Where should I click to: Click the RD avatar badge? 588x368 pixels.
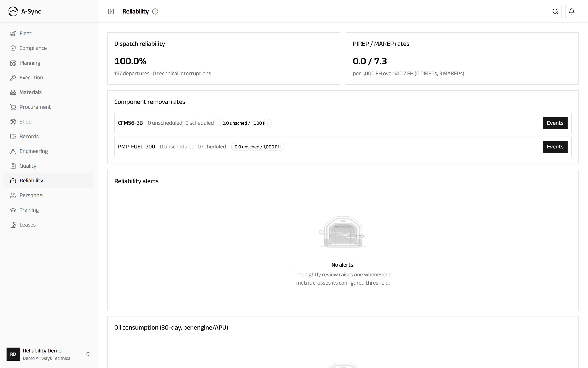[13, 354]
